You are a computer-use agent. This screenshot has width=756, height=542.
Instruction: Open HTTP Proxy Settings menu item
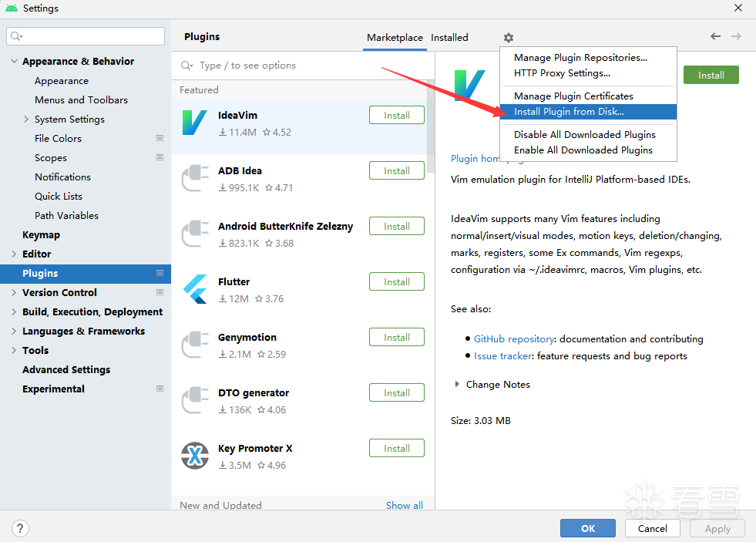tap(588, 73)
